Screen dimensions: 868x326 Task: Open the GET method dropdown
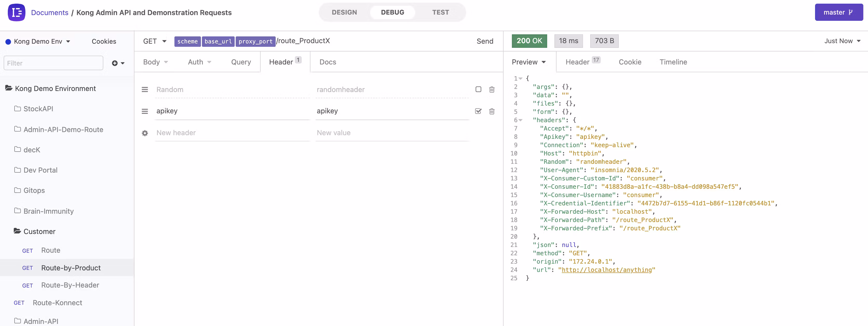(x=155, y=41)
